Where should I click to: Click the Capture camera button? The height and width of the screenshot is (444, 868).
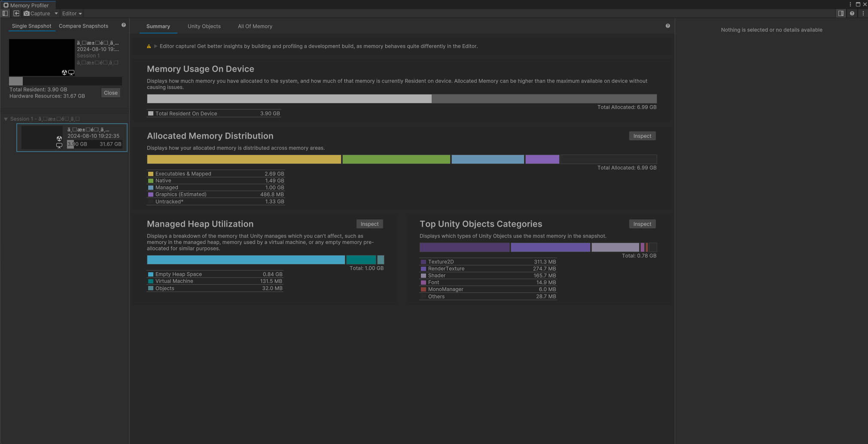(37, 13)
